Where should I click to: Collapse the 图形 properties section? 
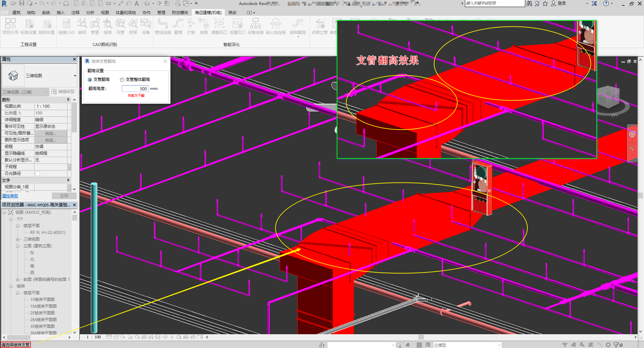click(68, 100)
